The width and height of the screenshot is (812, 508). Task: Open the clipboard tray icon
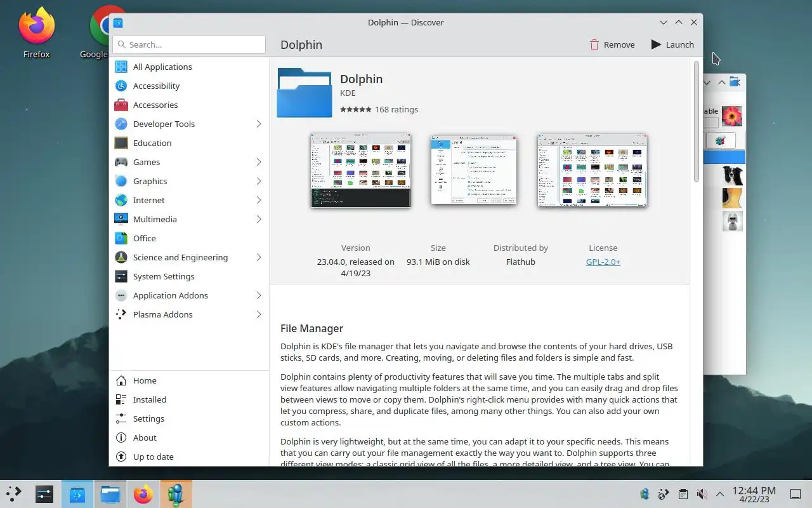(x=683, y=494)
